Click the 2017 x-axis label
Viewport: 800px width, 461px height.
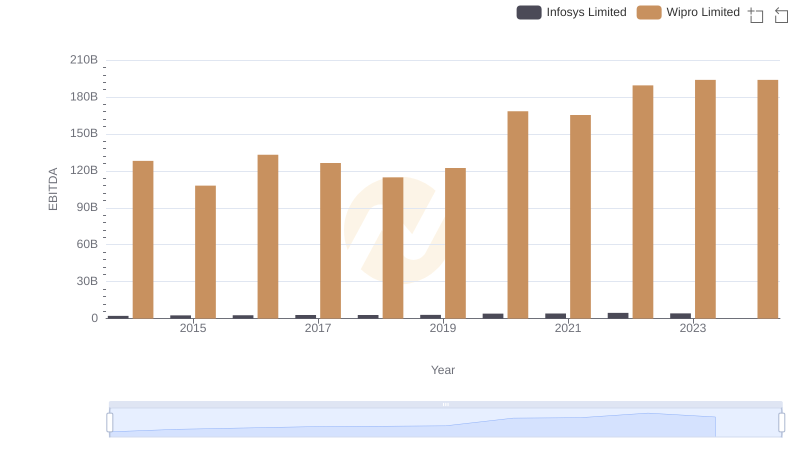318,328
